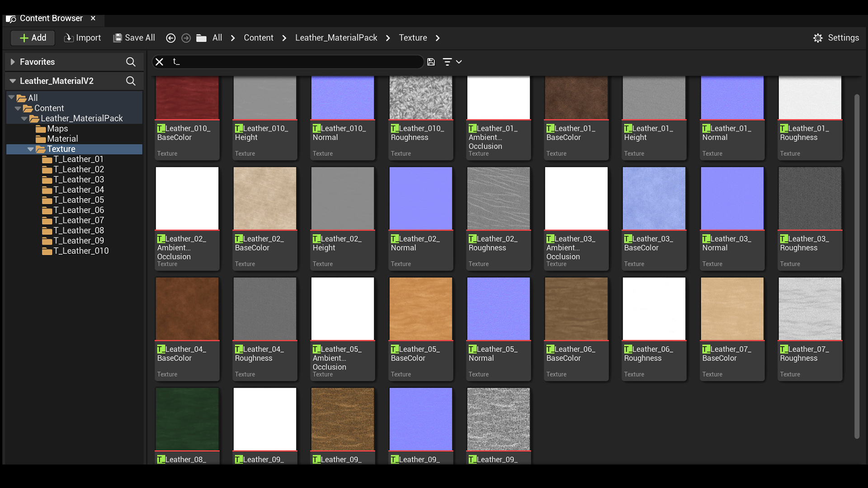Search inside Leather_MaterialV2 with magnifier icon
The height and width of the screenshot is (488, 868).
tap(131, 81)
